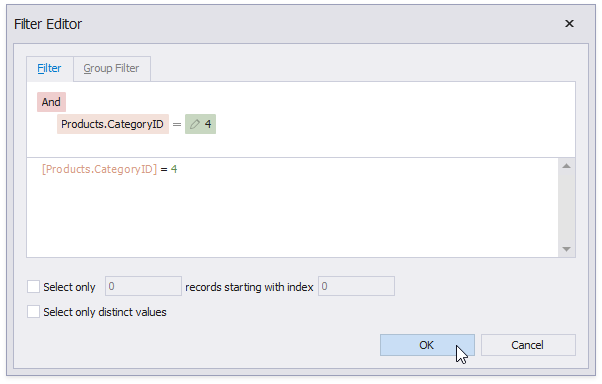
Task: Cancel the Filter Editor dialog
Action: click(x=528, y=345)
